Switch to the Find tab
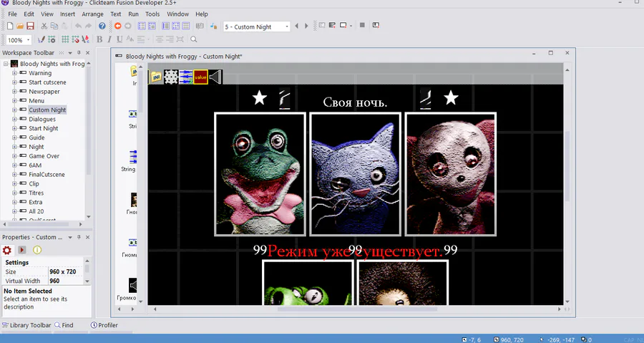This screenshot has width=644, height=343. [64, 325]
